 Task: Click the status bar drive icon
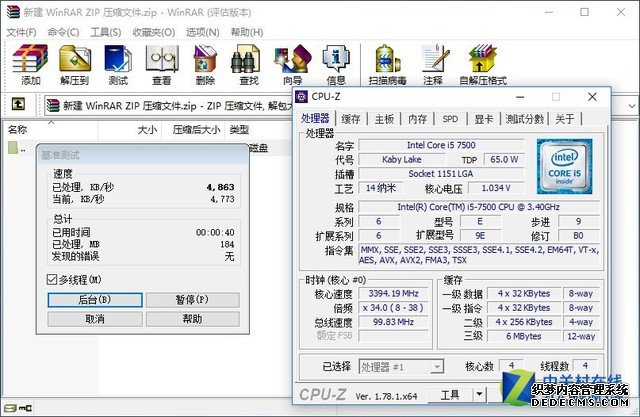[10, 408]
